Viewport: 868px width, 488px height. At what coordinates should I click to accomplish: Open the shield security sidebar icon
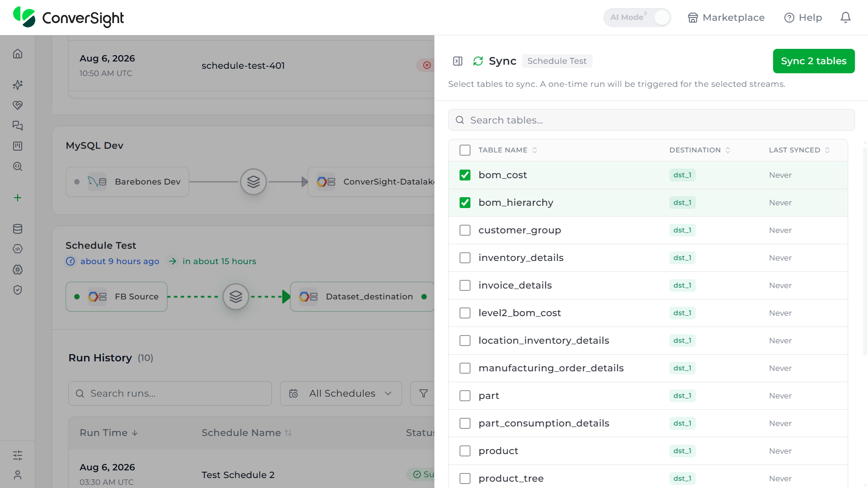coord(18,290)
